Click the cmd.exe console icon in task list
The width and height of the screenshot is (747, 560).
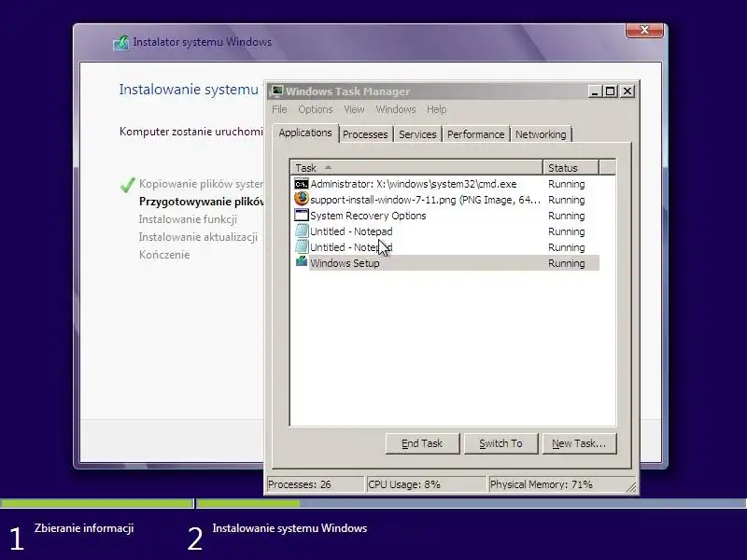pos(301,184)
